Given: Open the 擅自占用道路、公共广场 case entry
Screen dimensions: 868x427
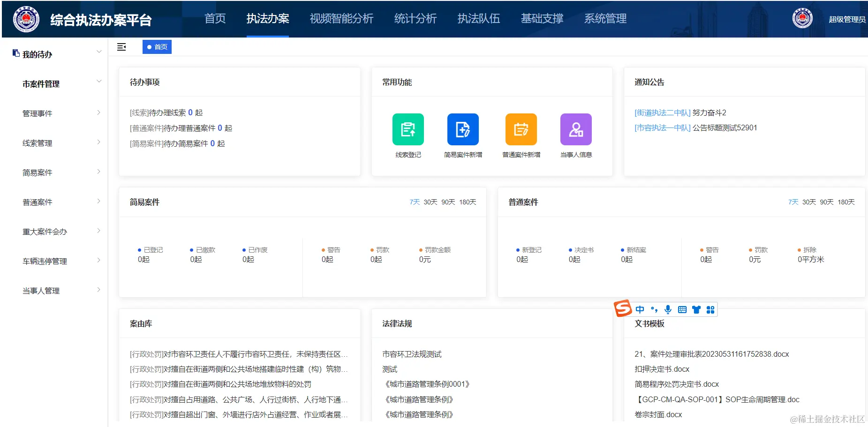Looking at the screenshot, I should pyautogui.click(x=239, y=399).
